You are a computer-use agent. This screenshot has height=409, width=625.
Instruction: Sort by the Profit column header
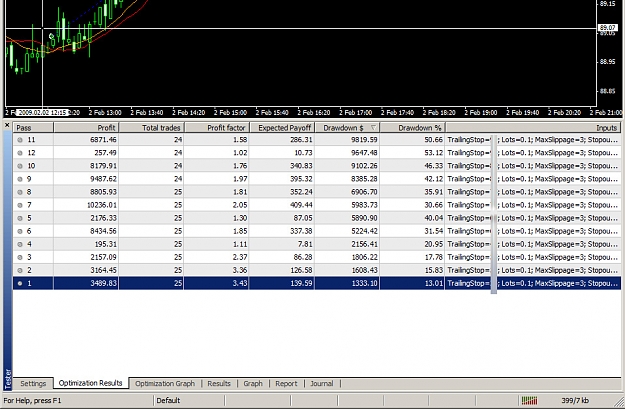[x=86, y=128]
